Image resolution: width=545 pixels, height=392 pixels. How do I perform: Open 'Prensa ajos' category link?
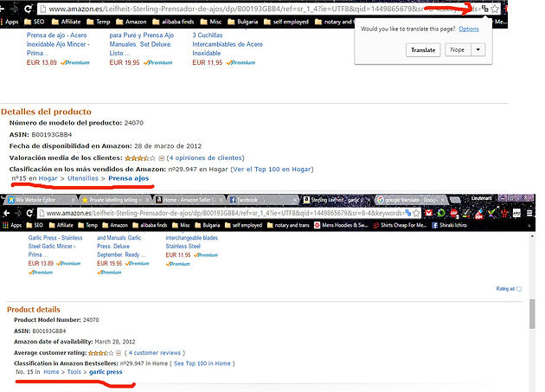pyautogui.click(x=129, y=178)
